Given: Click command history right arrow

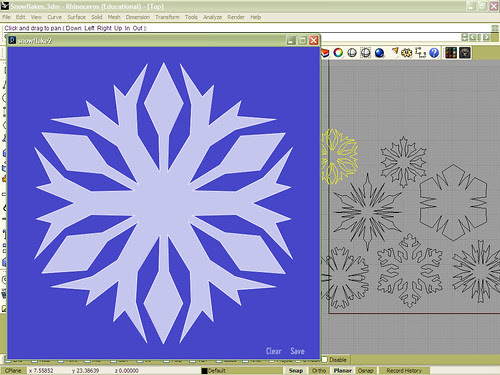Looking at the screenshot, I should [487, 37].
